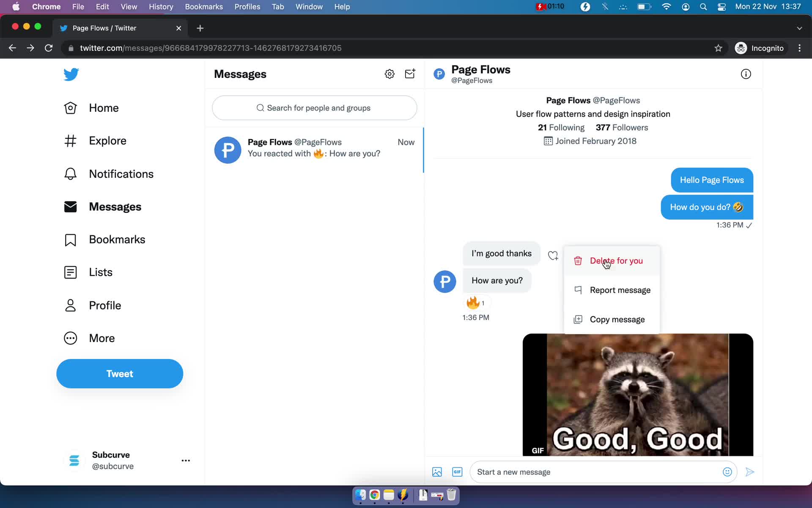Choose Copy message in the menu
812x508 pixels.
[612, 319]
